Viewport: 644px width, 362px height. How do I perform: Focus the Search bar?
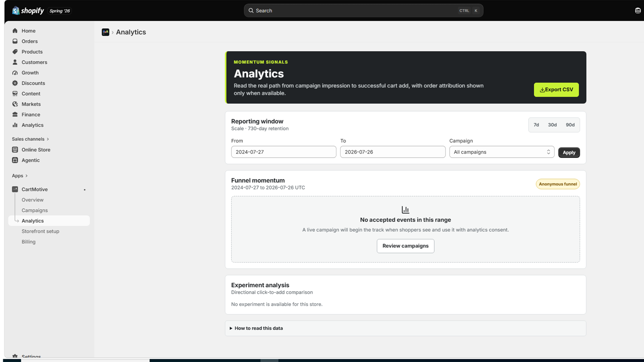(363, 10)
